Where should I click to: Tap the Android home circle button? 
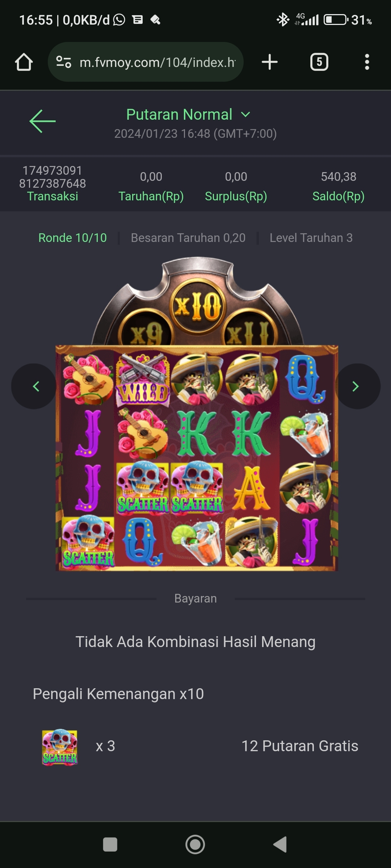point(195,845)
